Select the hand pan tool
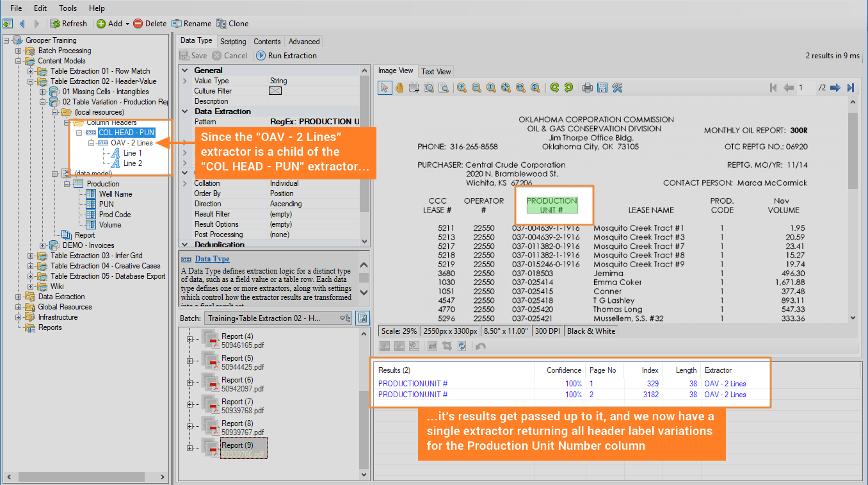The image size is (868, 485). point(399,88)
